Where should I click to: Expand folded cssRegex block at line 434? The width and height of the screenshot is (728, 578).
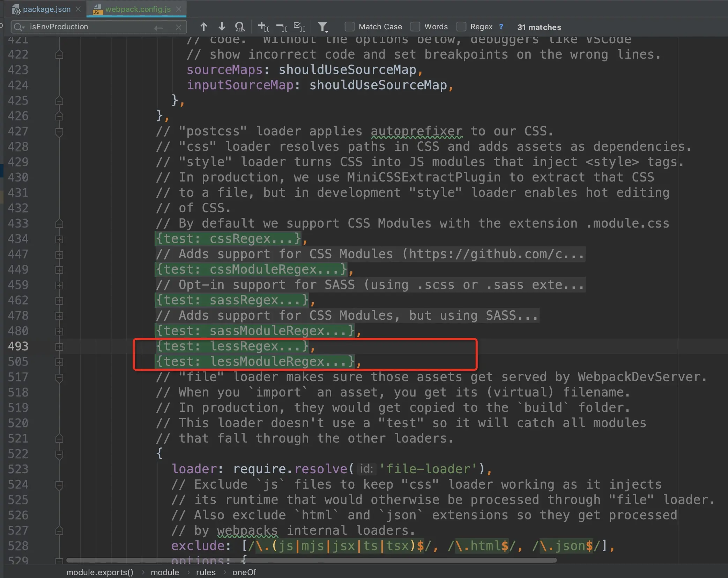pyautogui.click(x=59, y=239)
